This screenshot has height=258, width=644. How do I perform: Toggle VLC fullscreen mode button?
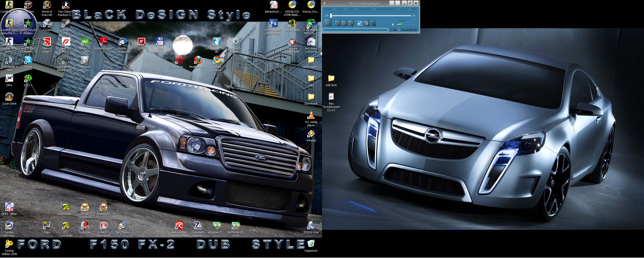(x=360, y=23)
